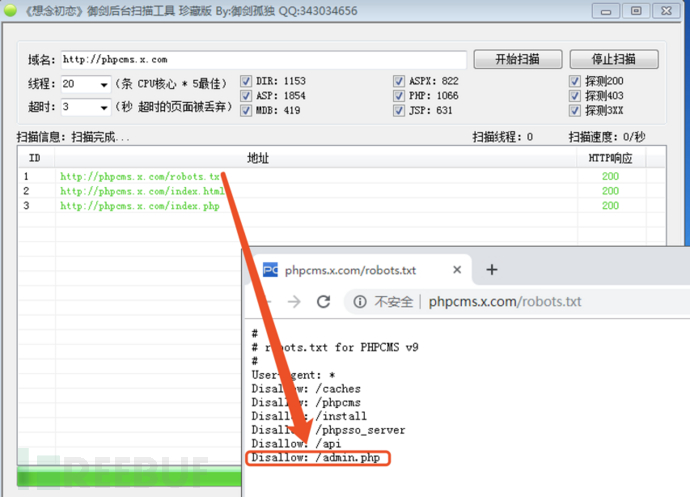Viewport: 690px width, 497px height.
Task: Click the green app icon in title bar
Action: point(10,10)
